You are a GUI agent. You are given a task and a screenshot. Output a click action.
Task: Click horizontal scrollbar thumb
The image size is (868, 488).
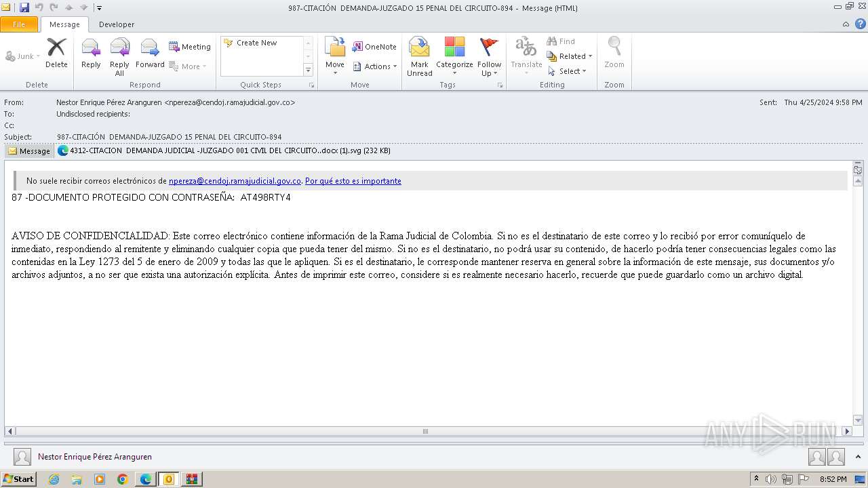point(426,431)
